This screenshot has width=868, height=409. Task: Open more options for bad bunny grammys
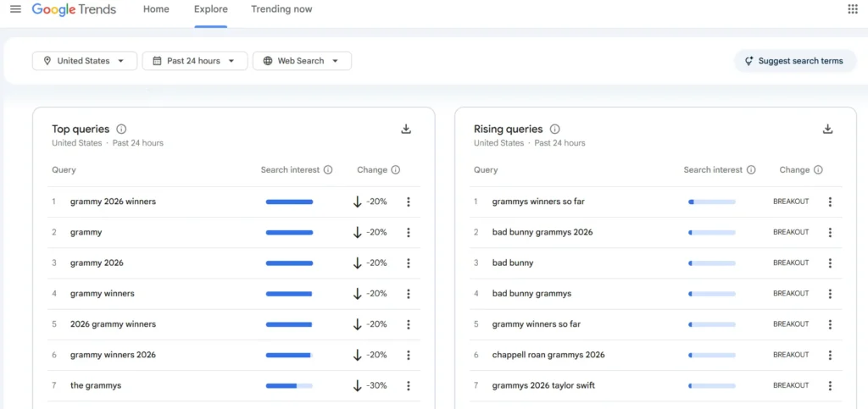[830, 294]
